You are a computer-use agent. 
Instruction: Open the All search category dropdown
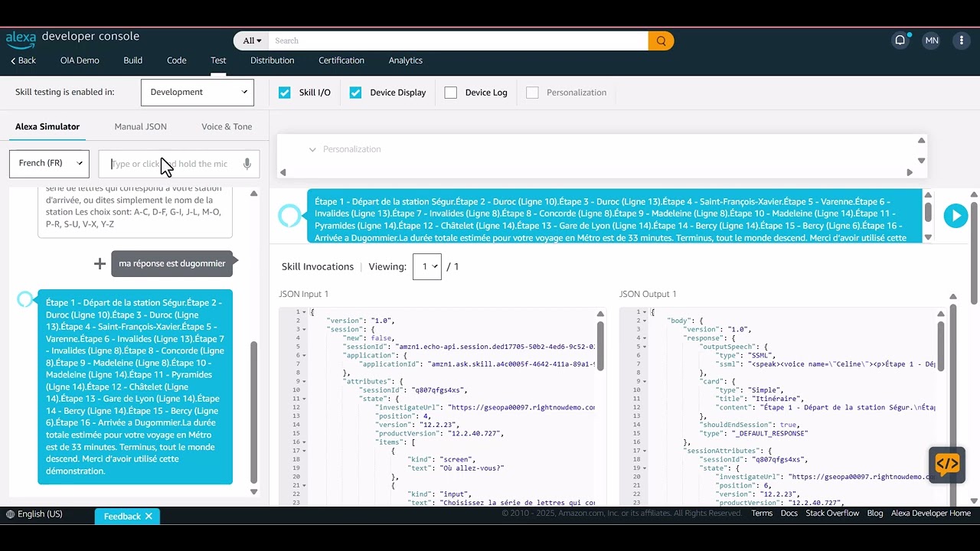coord(252,41)
